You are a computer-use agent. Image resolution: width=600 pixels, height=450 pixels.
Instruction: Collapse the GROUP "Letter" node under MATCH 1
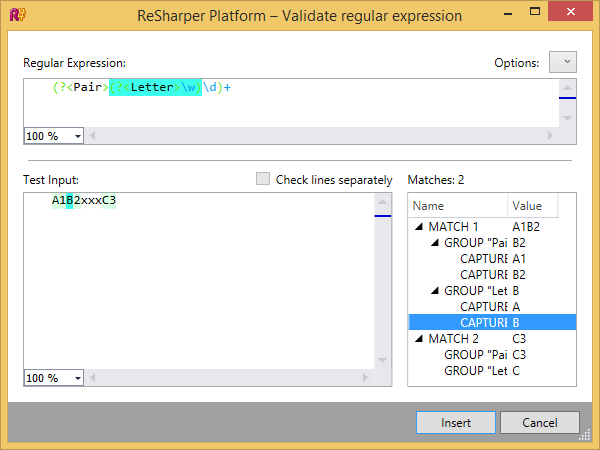click(435, 291)
